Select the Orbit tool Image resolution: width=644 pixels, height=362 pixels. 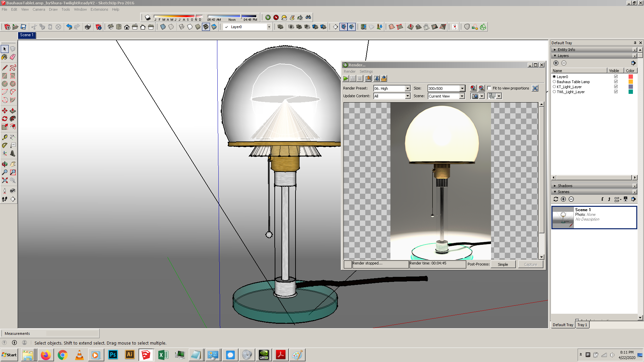tap(5, 164)
